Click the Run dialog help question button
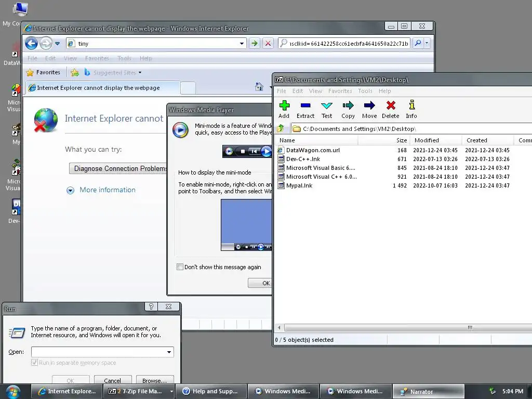This screenshot has height=399, width=532. 151,307
